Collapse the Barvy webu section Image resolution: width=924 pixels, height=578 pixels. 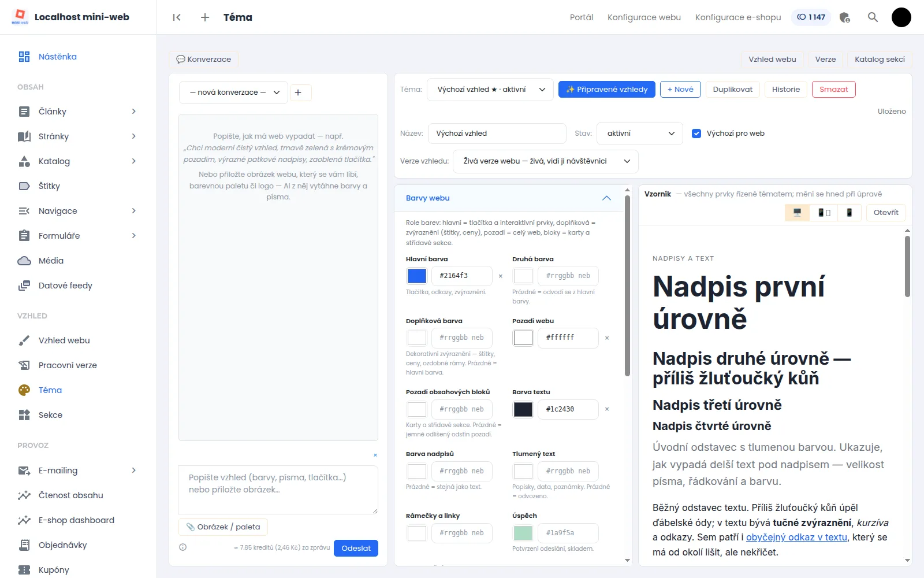coord(606,198)
